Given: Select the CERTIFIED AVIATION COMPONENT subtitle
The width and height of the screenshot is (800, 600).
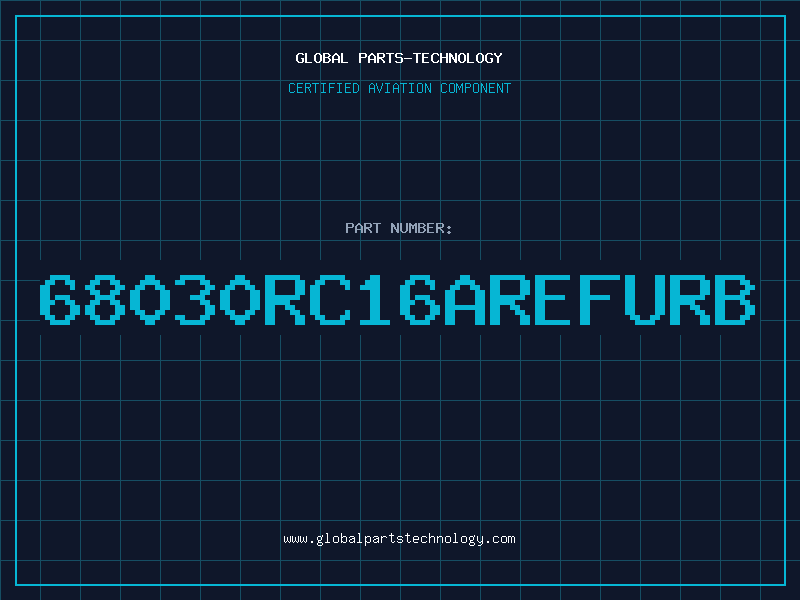Looking at the screenshot, I should [399, 88].
